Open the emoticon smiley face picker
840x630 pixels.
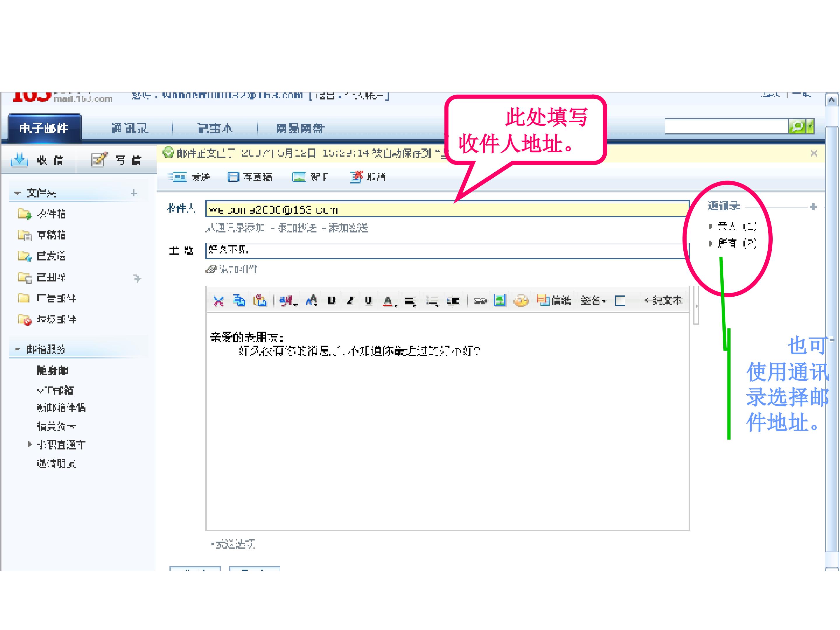pos(521,301)
